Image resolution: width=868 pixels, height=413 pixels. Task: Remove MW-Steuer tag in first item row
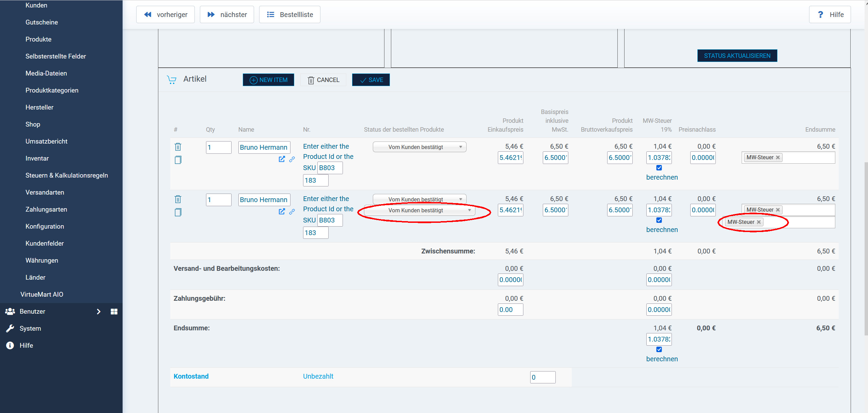pos(778,157)
